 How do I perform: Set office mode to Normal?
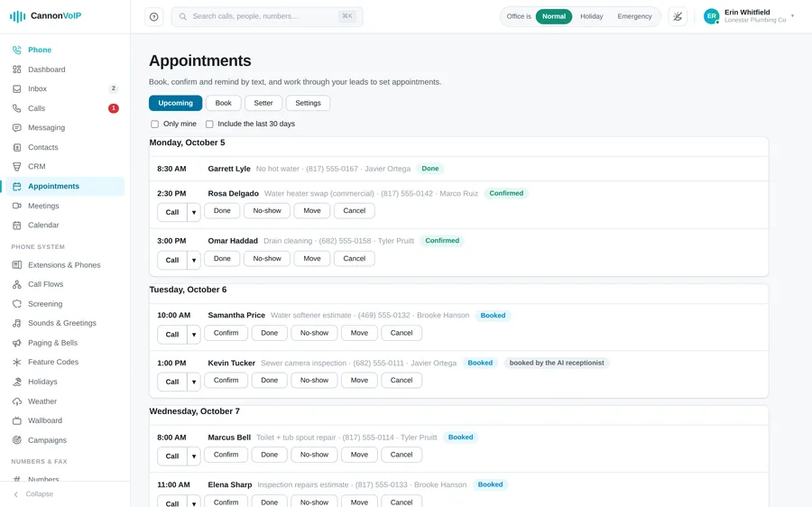pyautogui.click(x=554, y=16)
